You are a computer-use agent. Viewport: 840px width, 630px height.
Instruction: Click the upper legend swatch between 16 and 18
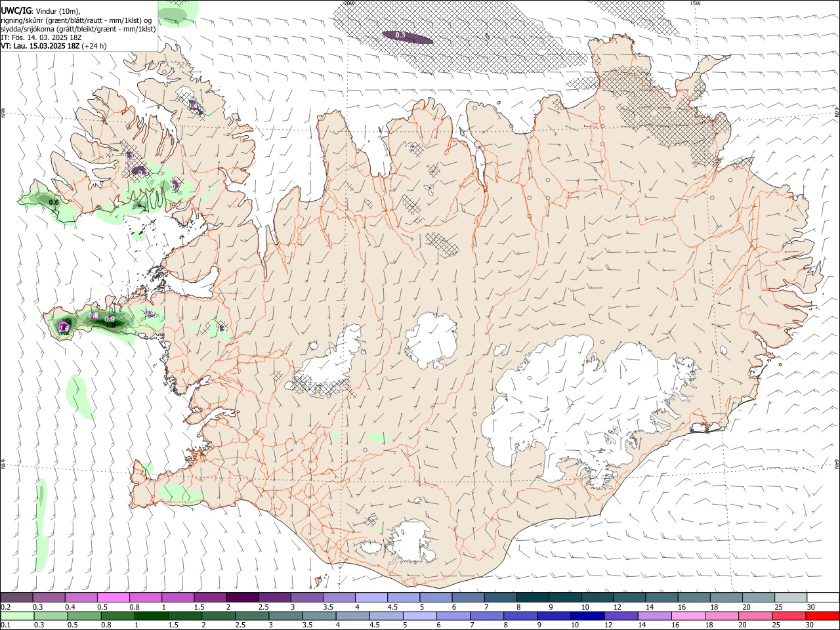[694, 598]
